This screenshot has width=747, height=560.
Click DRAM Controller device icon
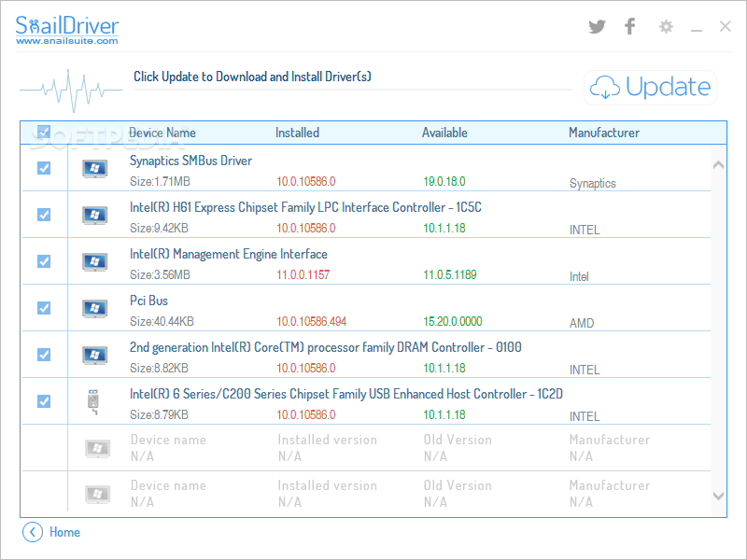[x=95, y=356]
